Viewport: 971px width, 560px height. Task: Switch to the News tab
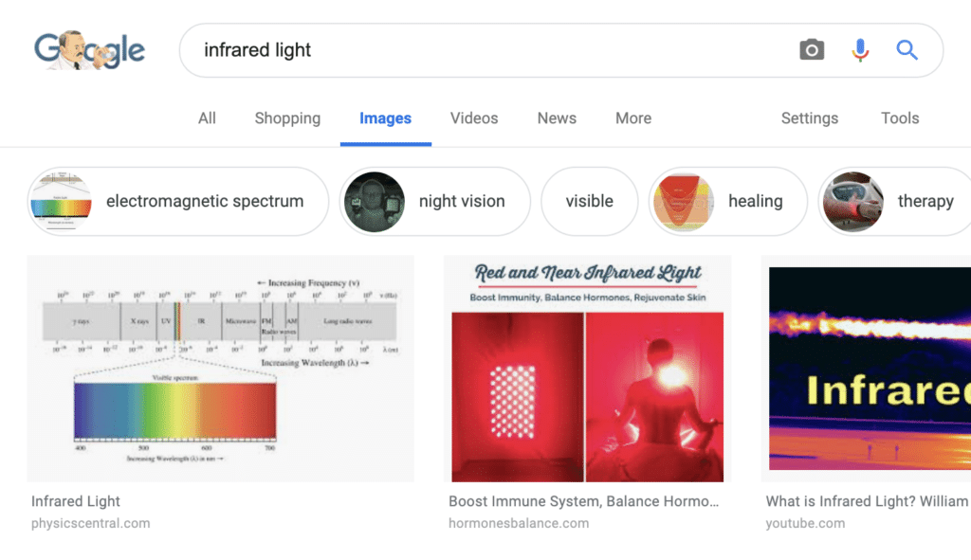click(557, 118)
